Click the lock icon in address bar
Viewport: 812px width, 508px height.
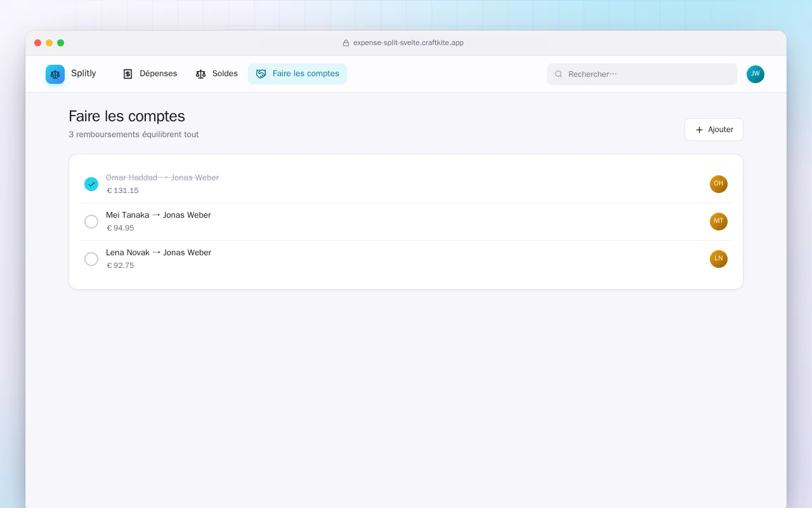(x=346, y=43)
